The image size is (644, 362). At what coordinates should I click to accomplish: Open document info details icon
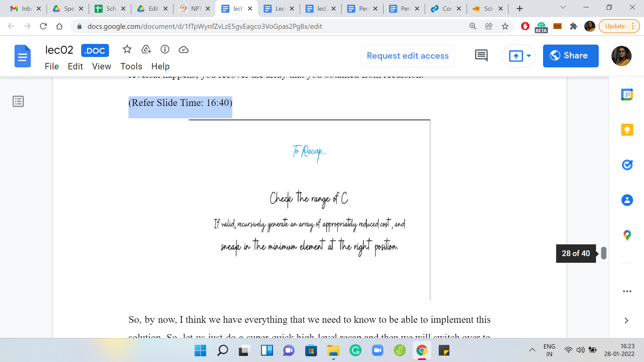[165, 50]
